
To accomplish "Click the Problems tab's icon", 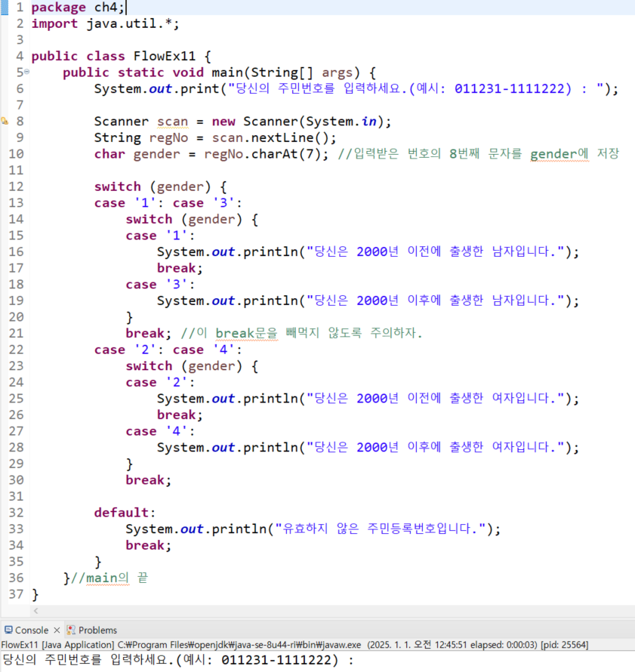I will pos(72,630).
